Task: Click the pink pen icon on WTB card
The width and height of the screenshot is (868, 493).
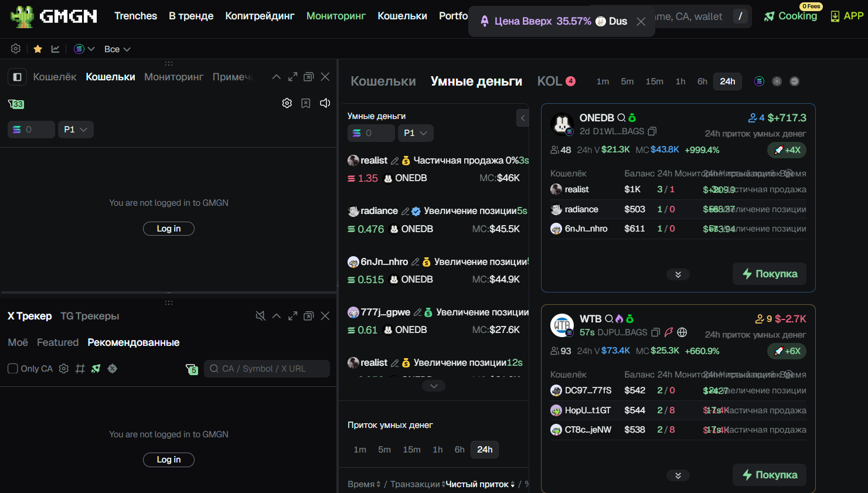Action: coord(669,332)
